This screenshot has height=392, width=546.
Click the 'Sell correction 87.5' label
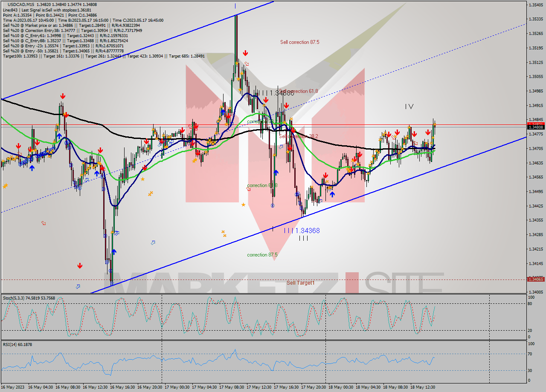(x=299, y=42)
